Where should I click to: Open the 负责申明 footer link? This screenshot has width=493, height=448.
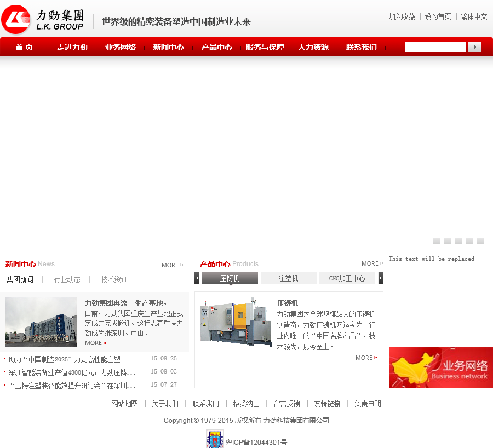pos(368,404)
